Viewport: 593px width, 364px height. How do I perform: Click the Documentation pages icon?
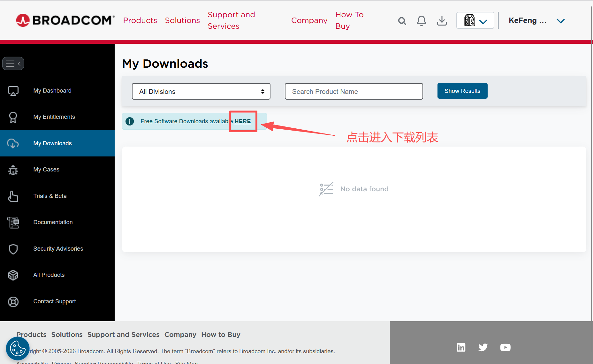point(13,223)
